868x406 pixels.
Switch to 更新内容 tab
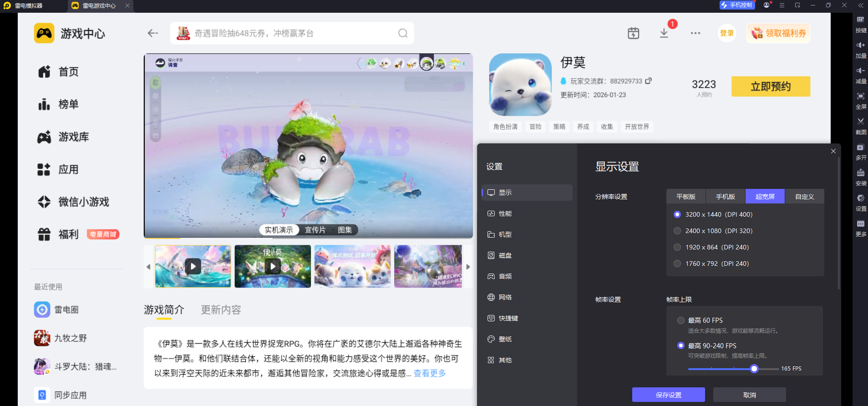click(221, 310)
